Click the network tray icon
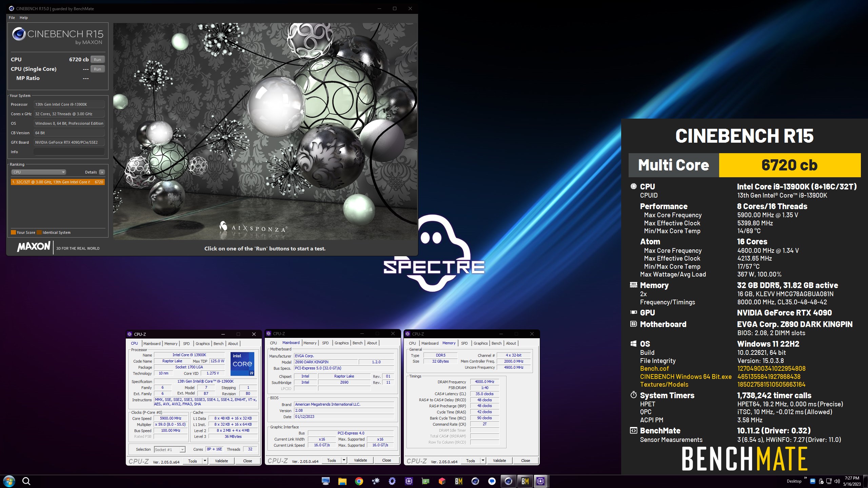 (829, 481)
